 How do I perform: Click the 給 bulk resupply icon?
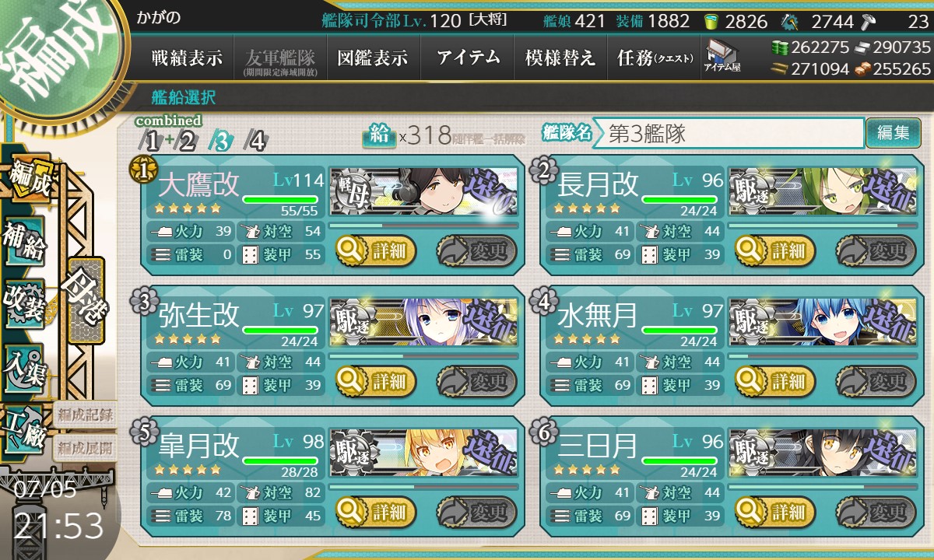coord(379,135)
